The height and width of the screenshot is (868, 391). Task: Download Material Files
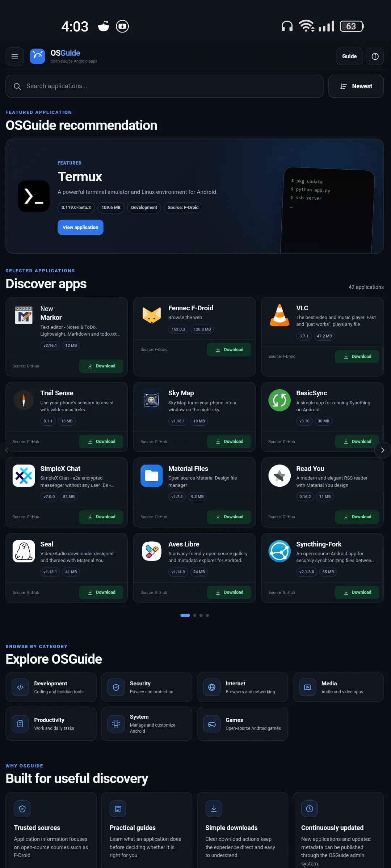tap(229, 517)
